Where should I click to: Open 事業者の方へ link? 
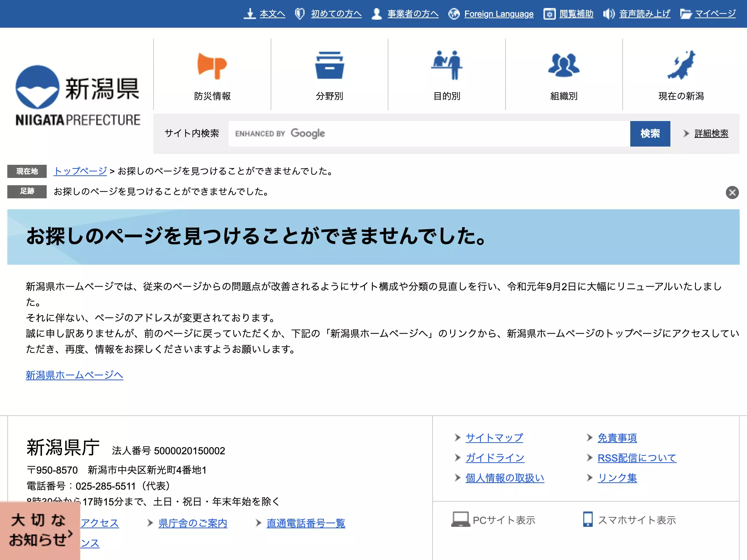[x=413, y=14]
